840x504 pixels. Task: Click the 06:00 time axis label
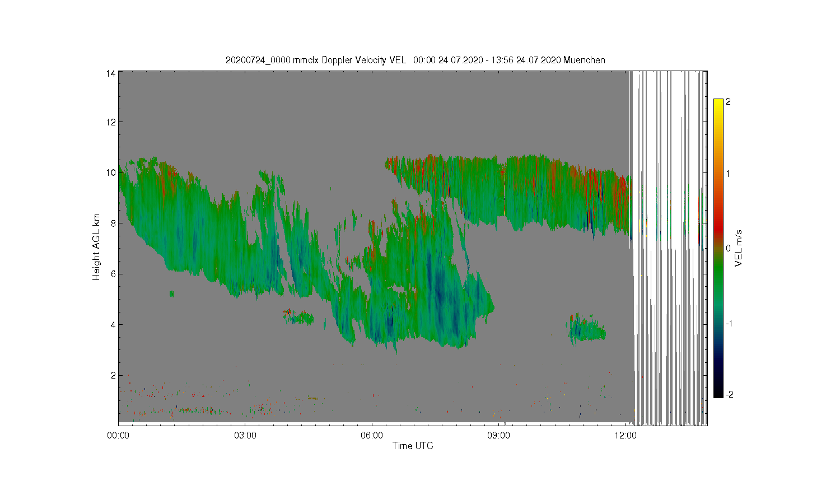coord(372,435)
